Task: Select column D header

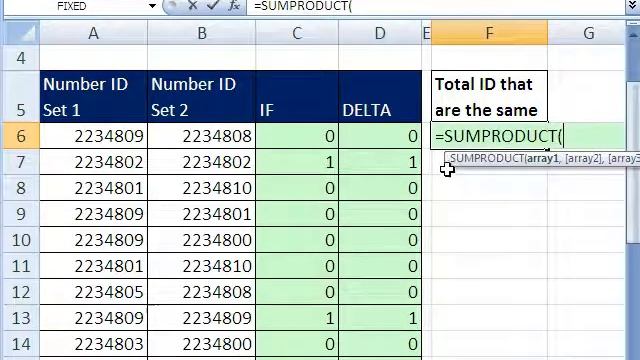Action: click(380, 33)
